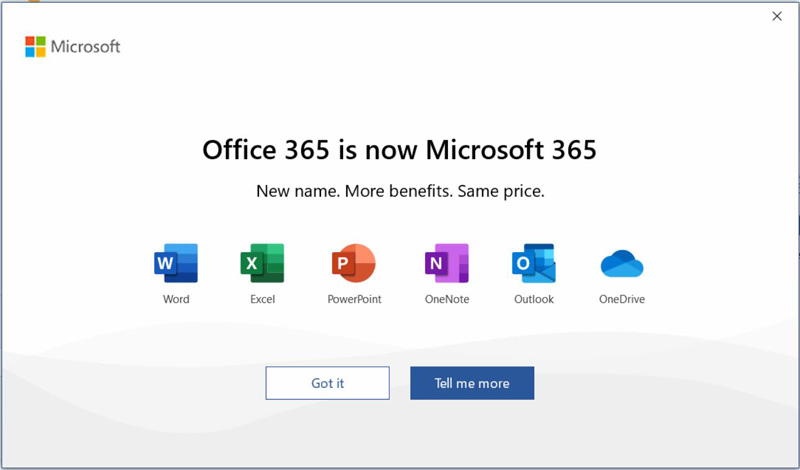
Task: Click the 'PowerPoint' label text
Action: click(354, 299)
